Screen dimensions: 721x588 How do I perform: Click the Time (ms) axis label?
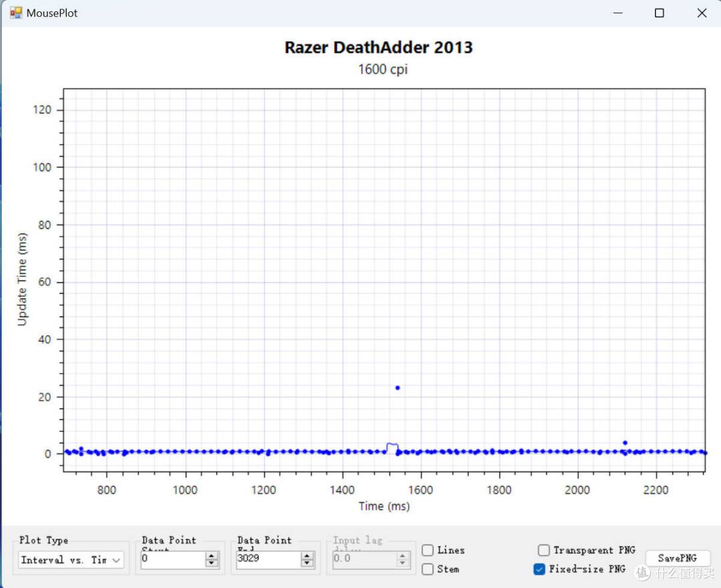(x=384, y=506)
